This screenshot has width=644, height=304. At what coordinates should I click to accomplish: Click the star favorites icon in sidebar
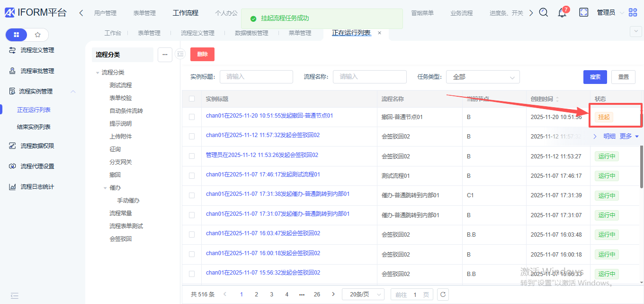[x=38, y=35]
